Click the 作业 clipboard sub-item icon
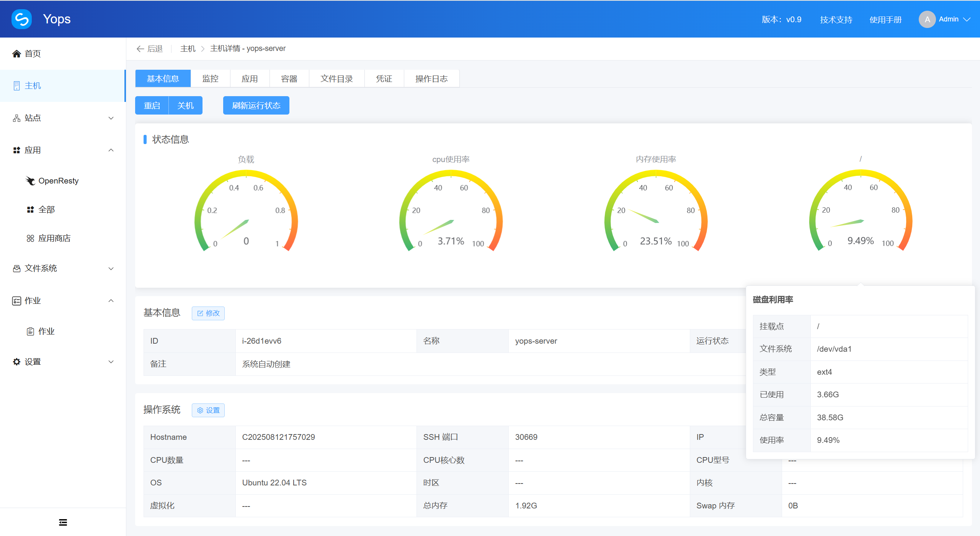 click(x=30, y=331)
